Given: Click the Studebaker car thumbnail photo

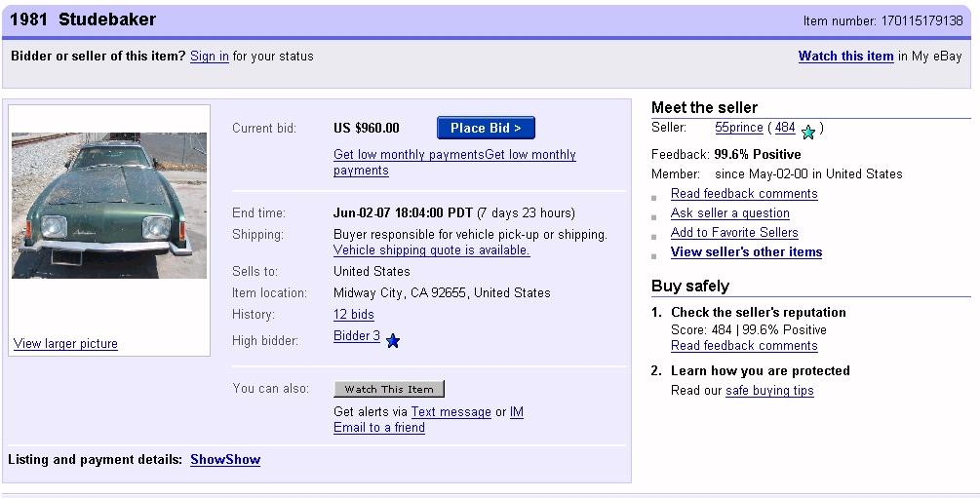Looking at the screenshot, I should point(109,206).
